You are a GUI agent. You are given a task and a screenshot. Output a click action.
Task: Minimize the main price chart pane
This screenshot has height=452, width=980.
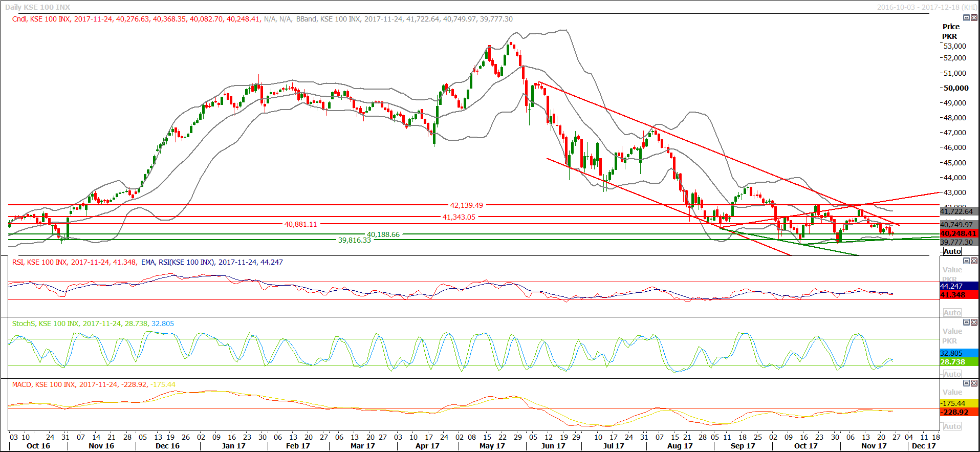click(966, 18)
